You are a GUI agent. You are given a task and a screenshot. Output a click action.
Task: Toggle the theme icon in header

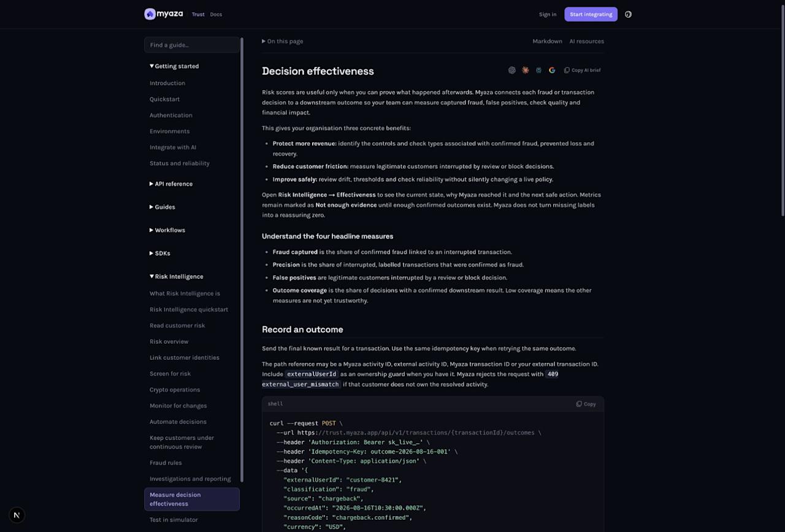coord(628,14)
